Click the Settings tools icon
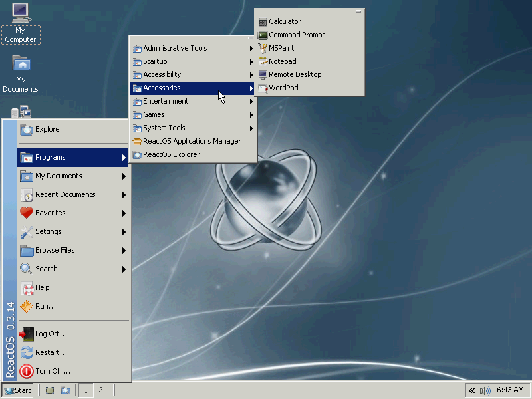Image resolution: width=532 pixels, height=399 pixels. 27,231
